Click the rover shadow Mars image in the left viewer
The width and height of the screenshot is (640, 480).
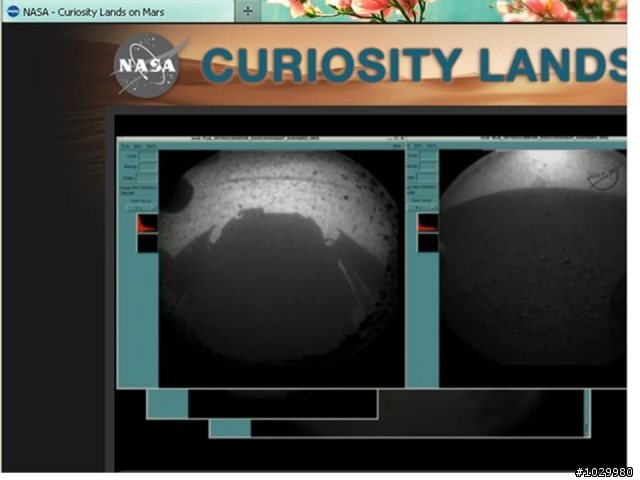(281, 268)
